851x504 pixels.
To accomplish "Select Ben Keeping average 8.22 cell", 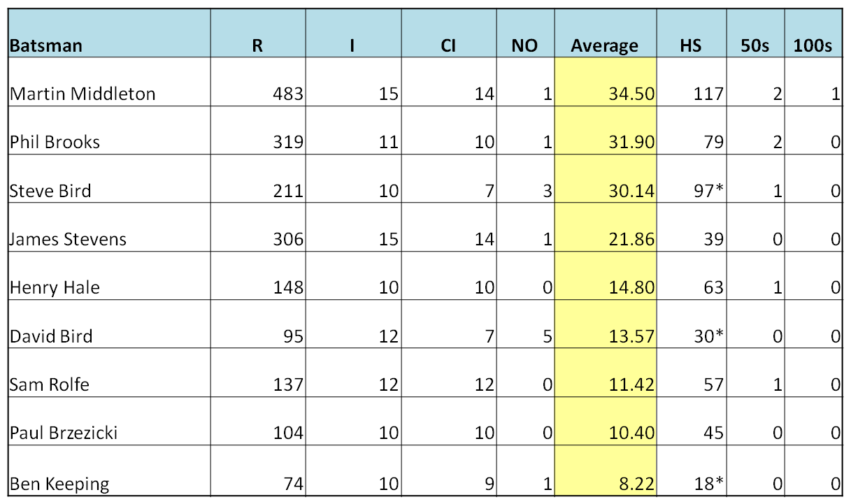I will 605,471.
